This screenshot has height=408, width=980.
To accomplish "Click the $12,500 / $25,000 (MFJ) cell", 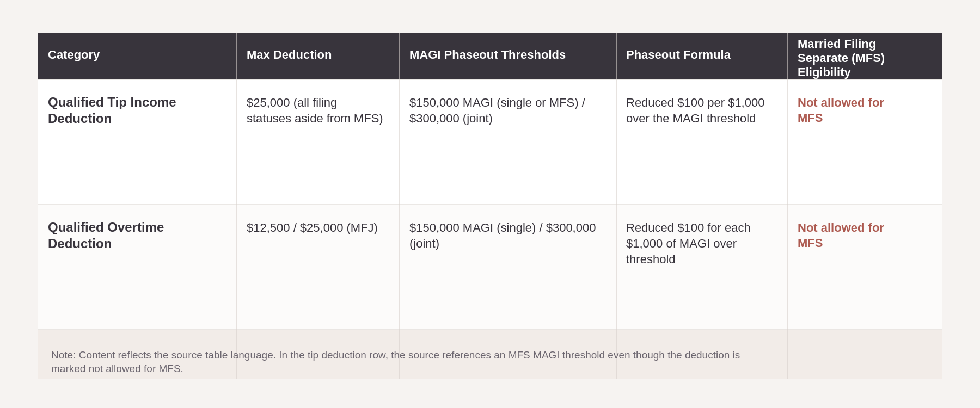I will [312, 228].
